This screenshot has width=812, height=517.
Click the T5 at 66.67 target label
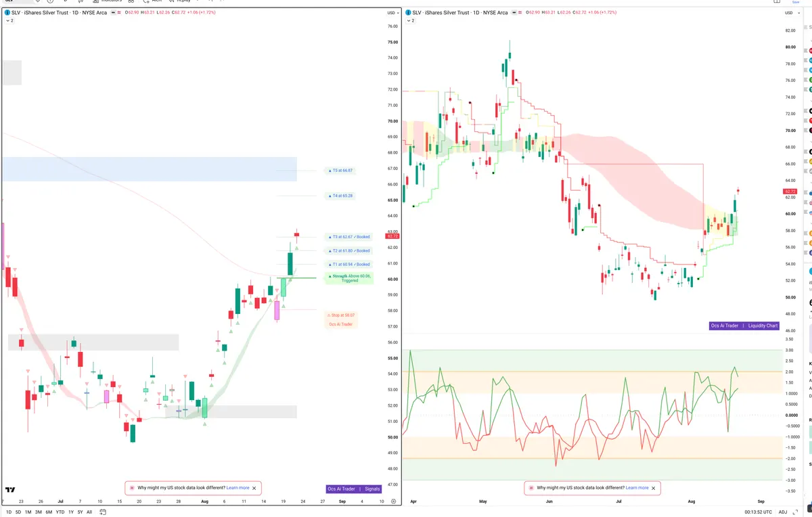pyautogui.click(x=339, y=171)
